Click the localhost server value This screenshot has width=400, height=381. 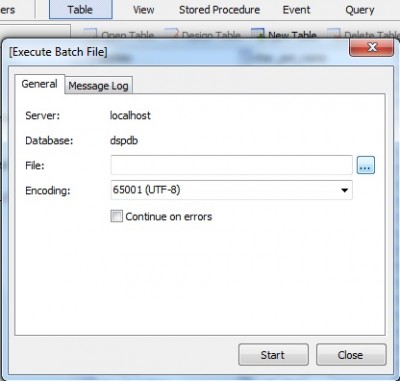(x=130, y=115)
